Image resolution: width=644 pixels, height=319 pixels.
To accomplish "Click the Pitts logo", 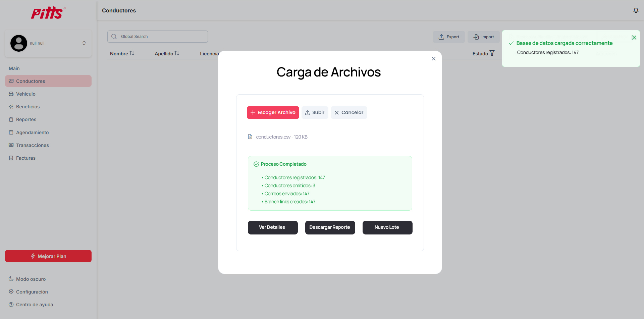I will [48, 13].
